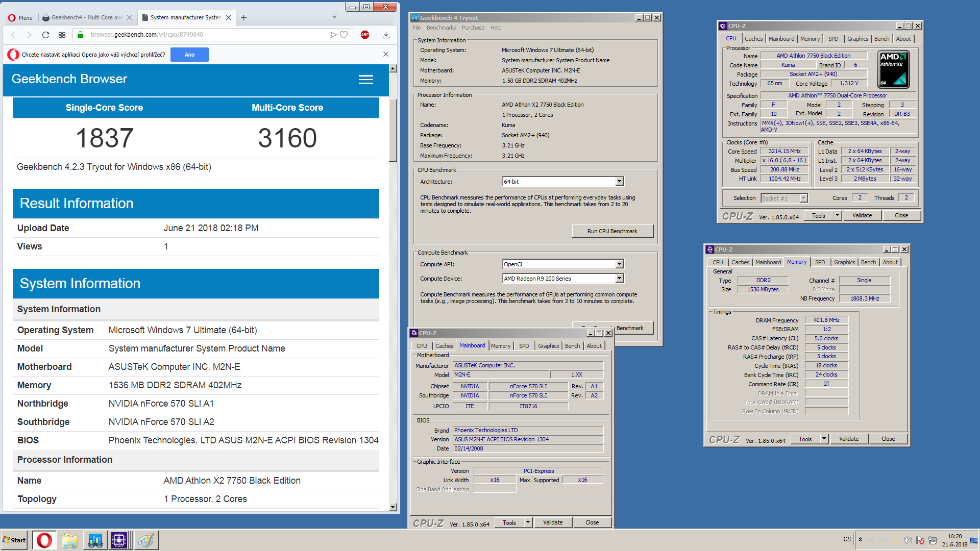Expand the Compute API OpenCL dropdown
Image resolution: width=980 pixels, height=551 pixels.
(x=619, y=264)
